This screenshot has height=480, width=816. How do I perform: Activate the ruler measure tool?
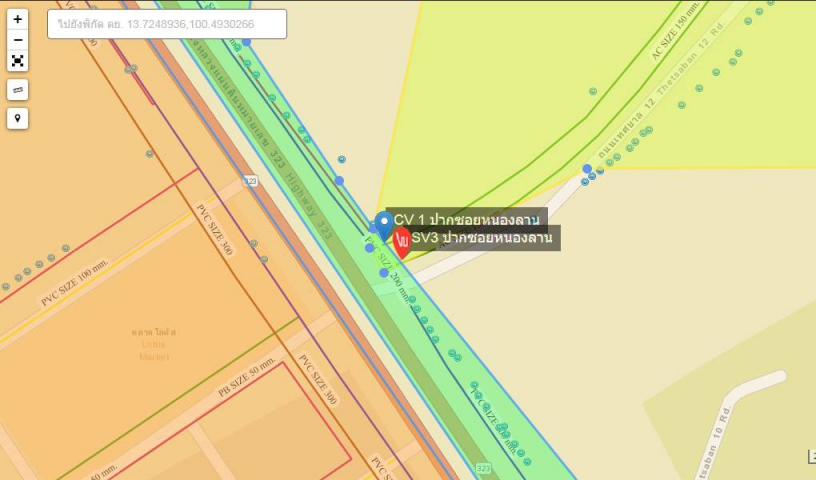18,90
